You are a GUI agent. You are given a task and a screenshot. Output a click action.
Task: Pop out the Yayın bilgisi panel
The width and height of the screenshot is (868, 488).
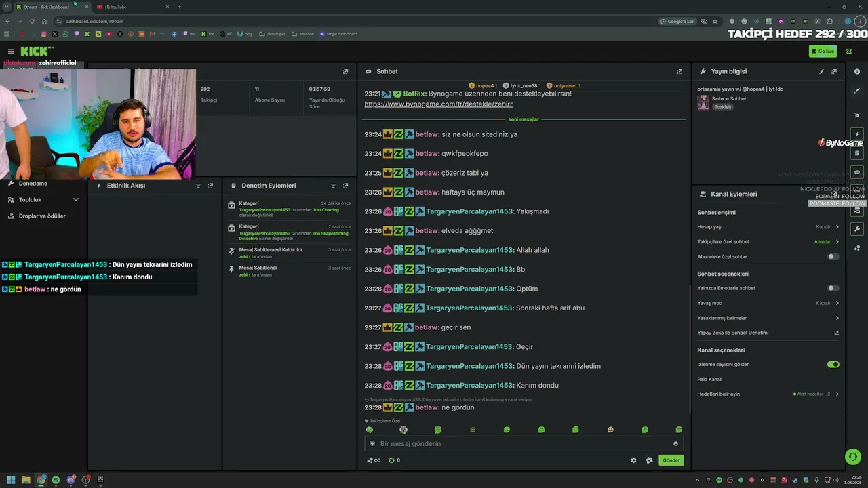(834, 71)
